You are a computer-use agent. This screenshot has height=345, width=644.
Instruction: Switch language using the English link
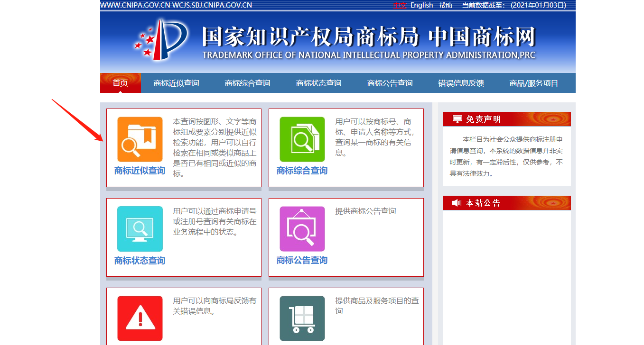[x=421, y=5]
